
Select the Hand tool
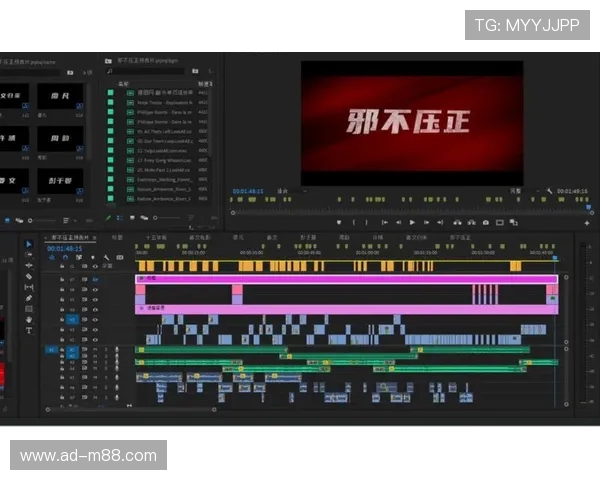(x=28, y=319)
